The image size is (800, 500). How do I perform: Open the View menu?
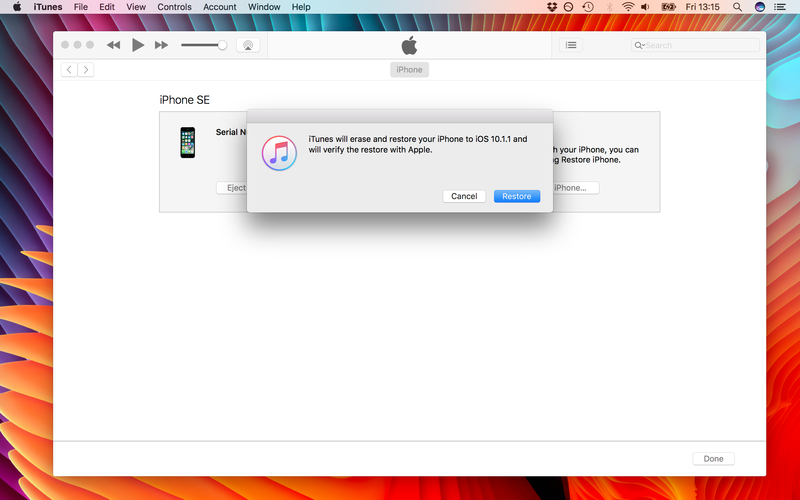tap(136, 7)
